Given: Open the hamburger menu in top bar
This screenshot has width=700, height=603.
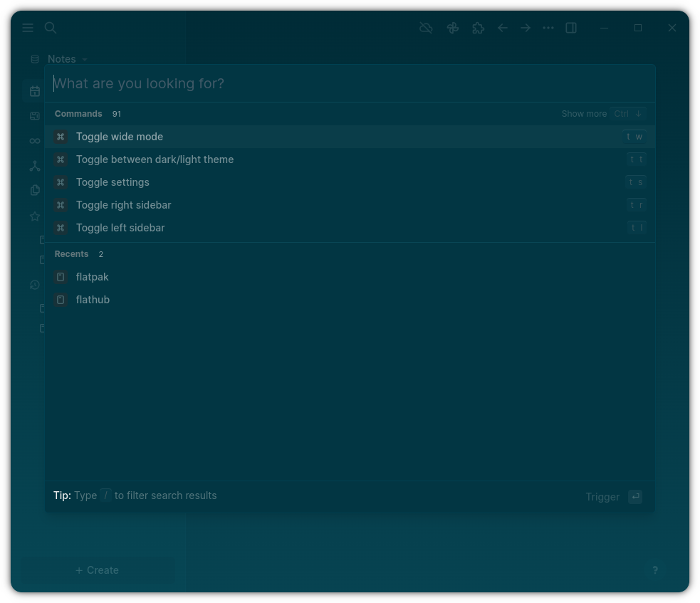Looking at the screenshot, I should pyautogui.click(x=28, y=28).
